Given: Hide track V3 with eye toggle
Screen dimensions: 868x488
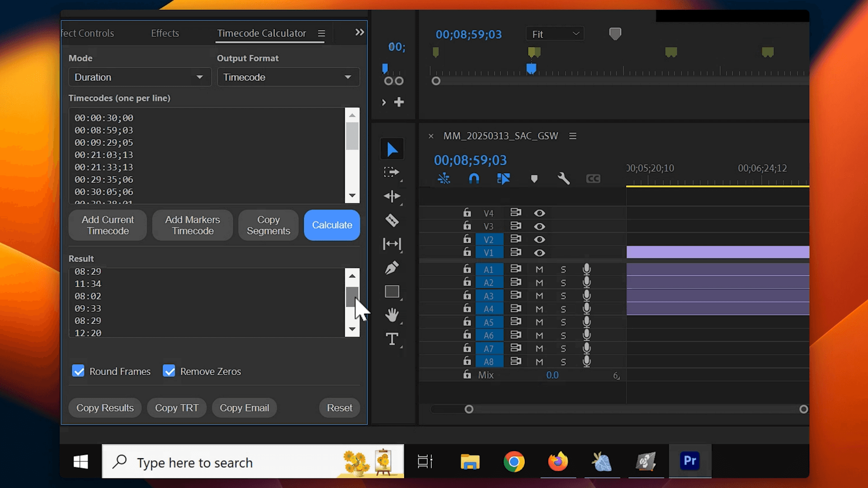Looking at the screenshot, I should pyautogui.click(x=539, y=226).
